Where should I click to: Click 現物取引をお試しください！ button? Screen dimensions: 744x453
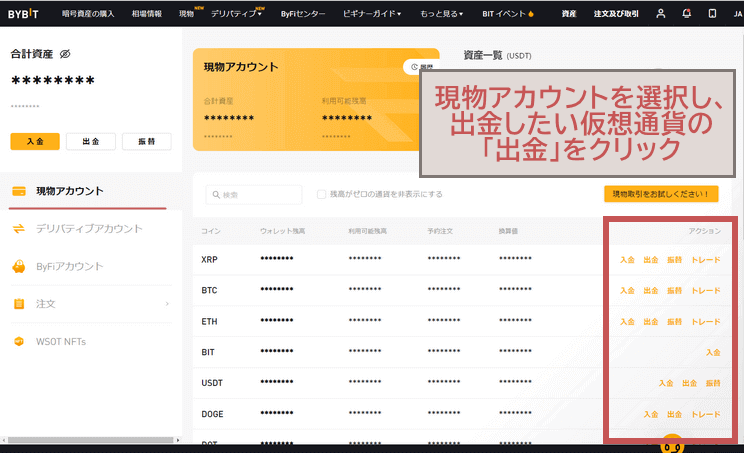coord(661,194)
